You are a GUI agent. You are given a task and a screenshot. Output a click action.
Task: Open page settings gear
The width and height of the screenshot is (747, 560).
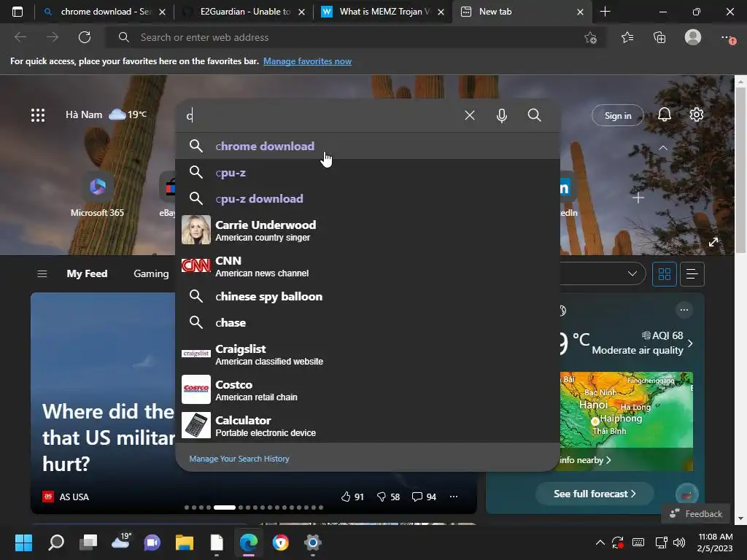coord(696,114)
